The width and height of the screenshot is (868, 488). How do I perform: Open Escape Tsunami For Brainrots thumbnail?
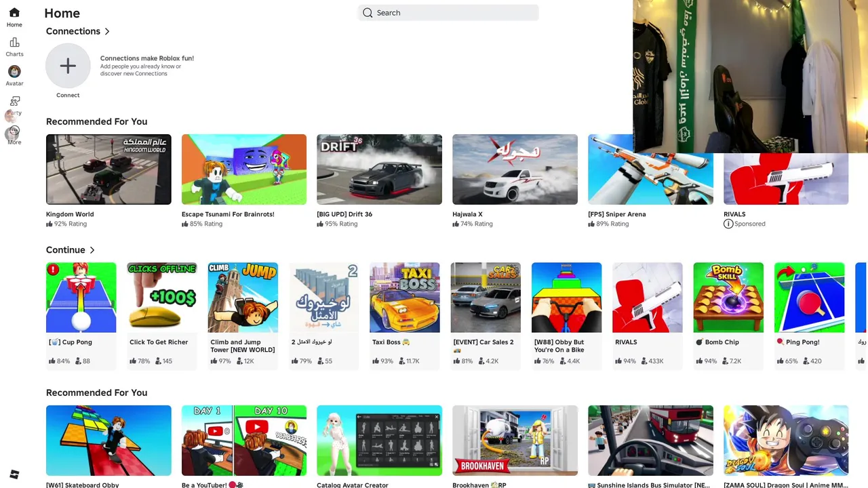click(244, 169)
